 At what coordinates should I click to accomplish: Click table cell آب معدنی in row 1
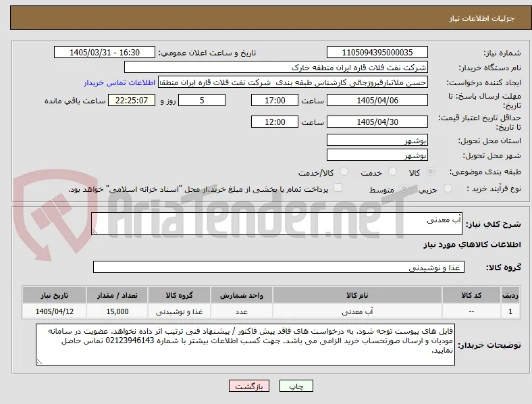(357, 311)
